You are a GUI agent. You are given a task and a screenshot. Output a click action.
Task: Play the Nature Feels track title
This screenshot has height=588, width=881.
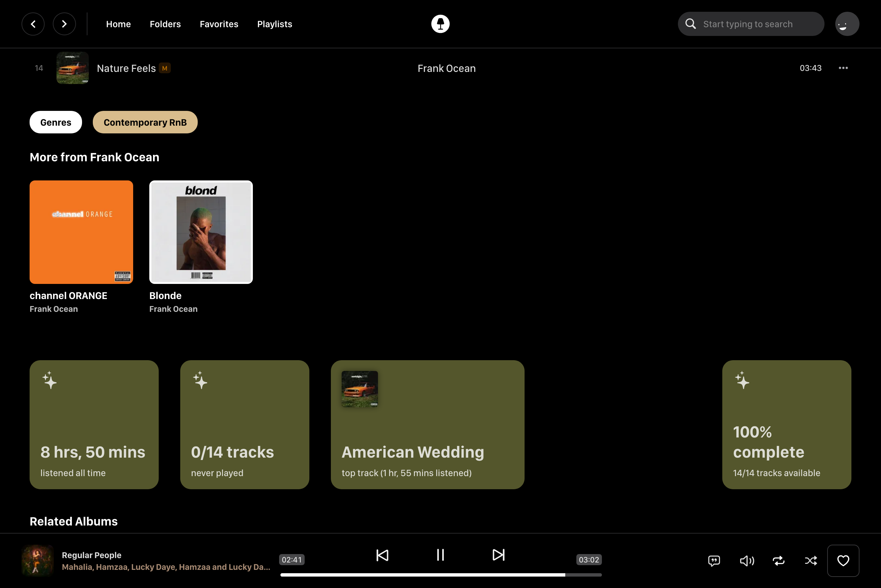tap(126, 68)
